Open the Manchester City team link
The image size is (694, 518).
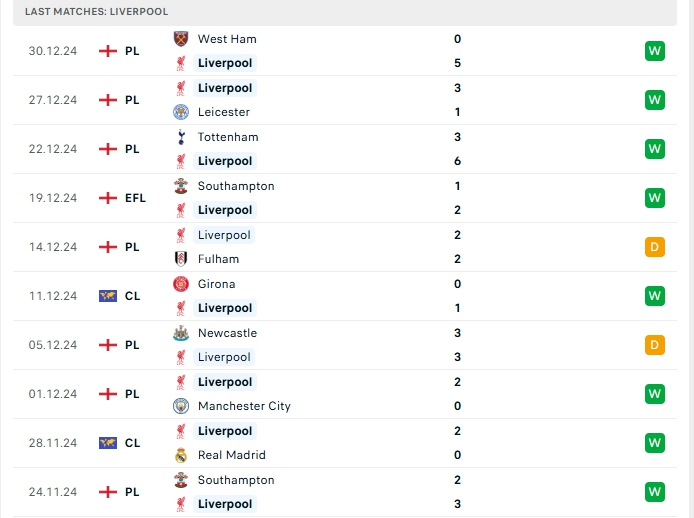click(243, 406)
